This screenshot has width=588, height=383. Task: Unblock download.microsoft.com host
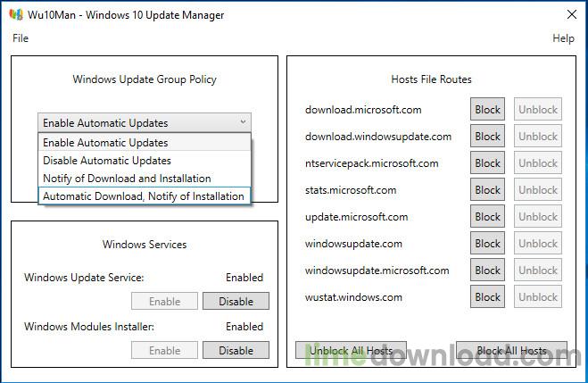[538, 110]
